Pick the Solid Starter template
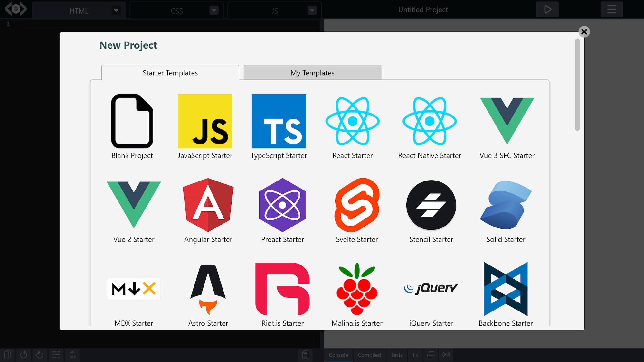Image resolution: width=644 pixels, height=362 pixels. (506, 205)
